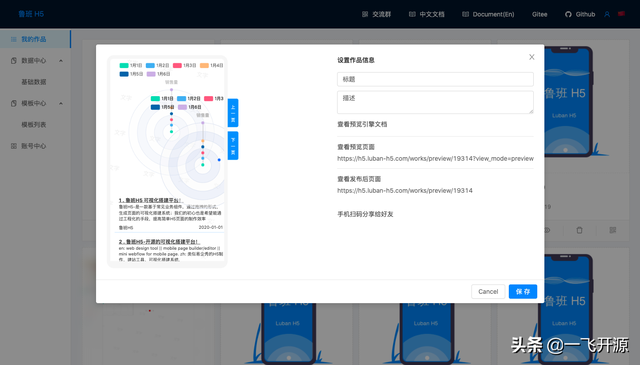640x365 pixels.
Task: Click the Cancel button
Action: point(488,292)
